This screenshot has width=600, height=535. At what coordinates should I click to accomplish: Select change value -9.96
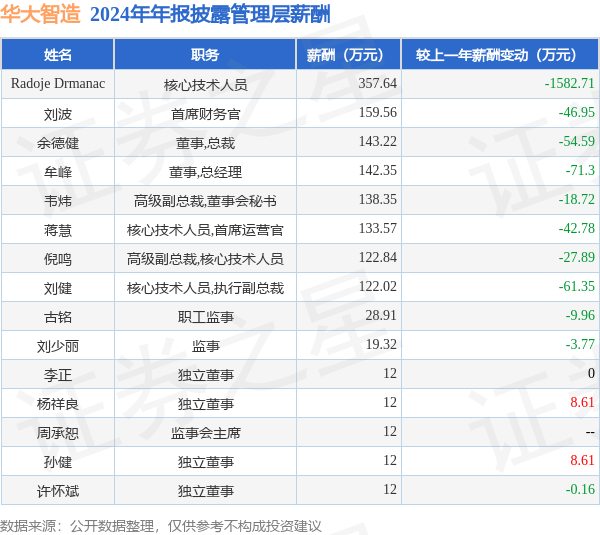click(580, 315)
